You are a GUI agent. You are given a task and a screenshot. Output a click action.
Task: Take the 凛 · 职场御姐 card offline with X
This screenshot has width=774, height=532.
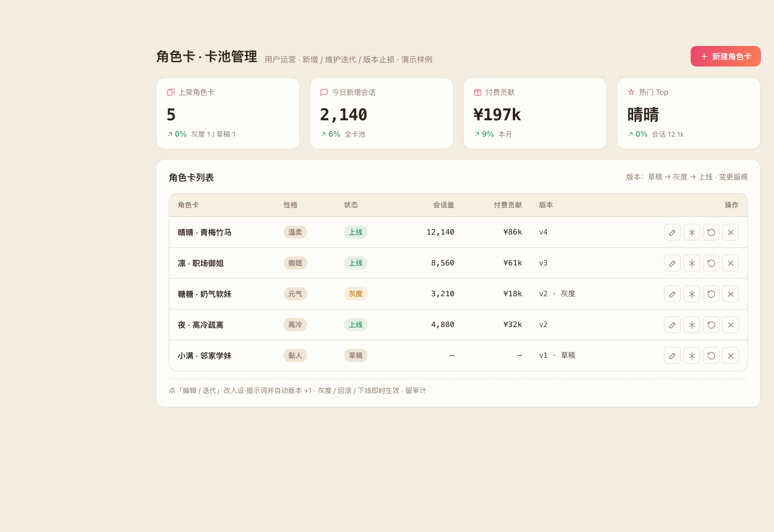(x=730, y=263)
